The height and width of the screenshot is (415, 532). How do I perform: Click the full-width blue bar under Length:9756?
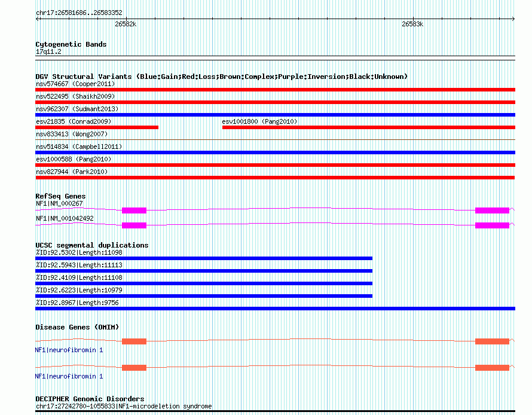(x=275, y=309)
